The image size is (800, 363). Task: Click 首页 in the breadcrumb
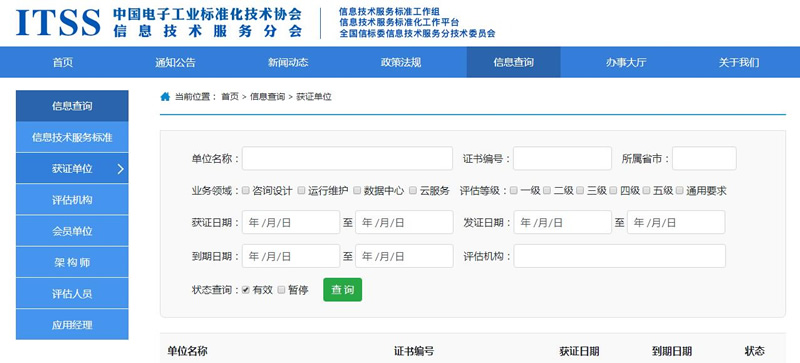(x=230, y=96)
